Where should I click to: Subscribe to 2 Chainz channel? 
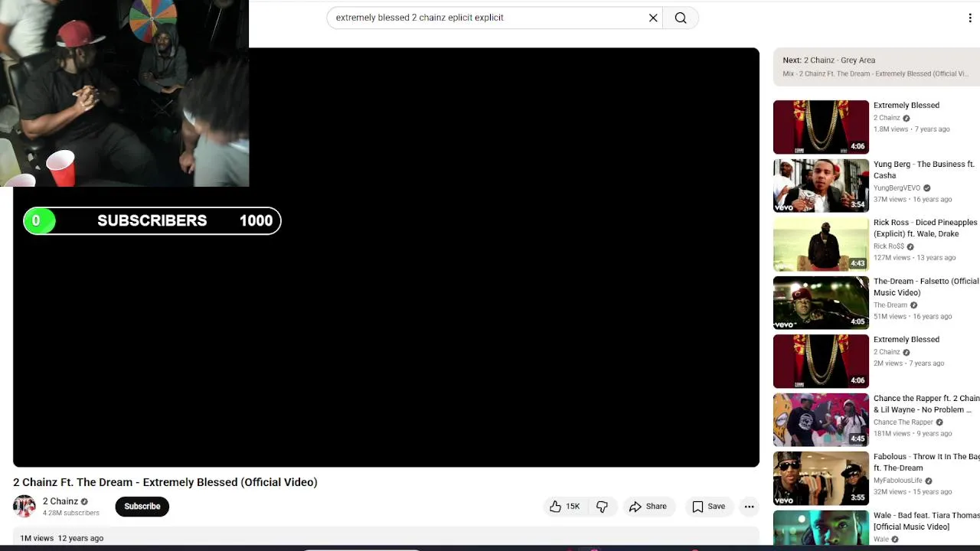[x=142, y=507]
